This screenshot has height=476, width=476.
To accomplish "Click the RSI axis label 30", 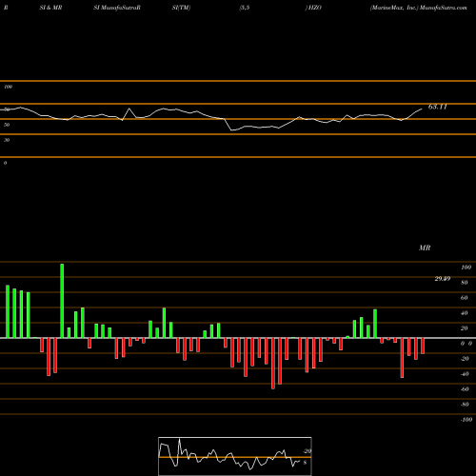I will pos(7,140).
